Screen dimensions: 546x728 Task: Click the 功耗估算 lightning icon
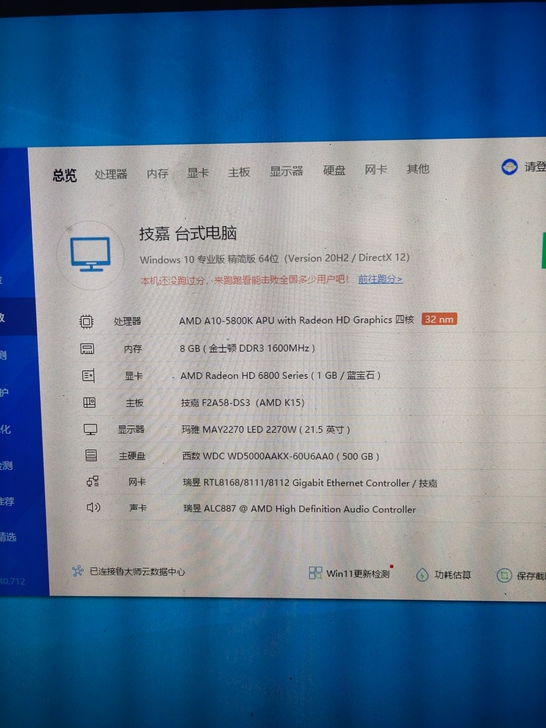click(422, 575)
